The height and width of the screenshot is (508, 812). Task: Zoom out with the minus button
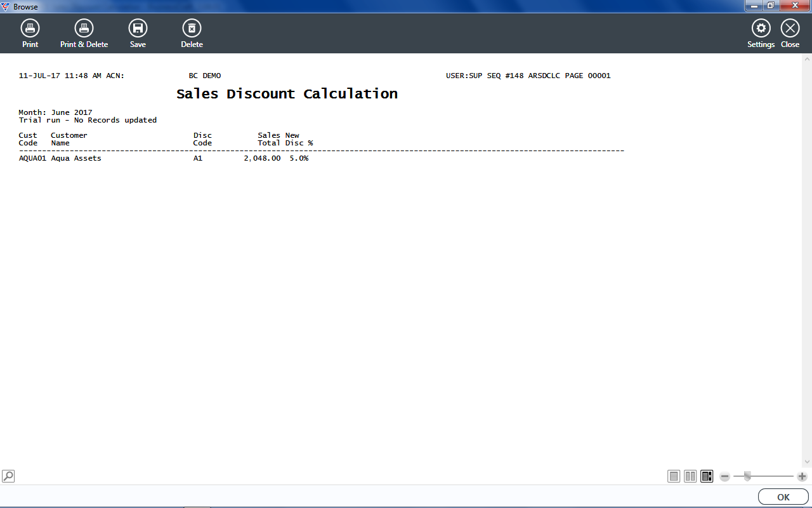[725, 476]
